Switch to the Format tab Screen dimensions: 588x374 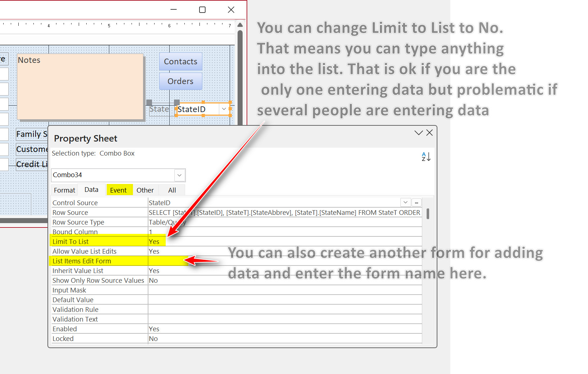pyautogui.click(x=64, y=190)
